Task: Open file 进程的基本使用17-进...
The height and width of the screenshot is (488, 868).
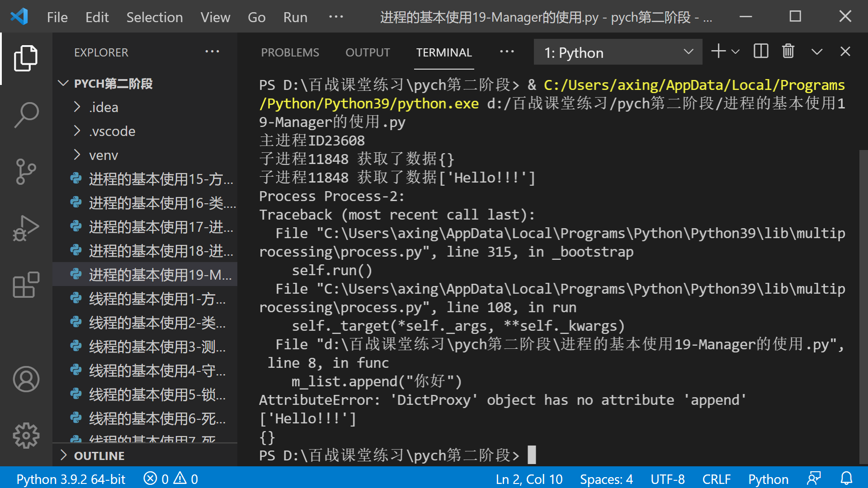Action: point(145,227)
